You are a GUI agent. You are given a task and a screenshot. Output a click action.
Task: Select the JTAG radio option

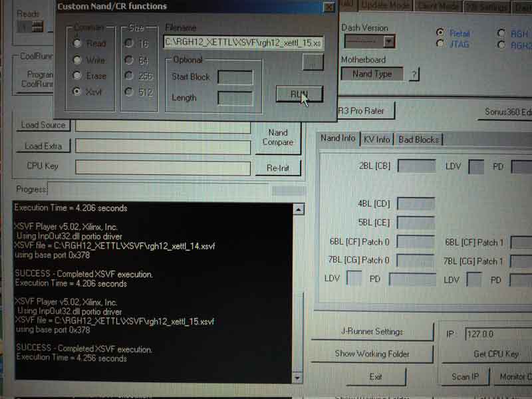440,44
